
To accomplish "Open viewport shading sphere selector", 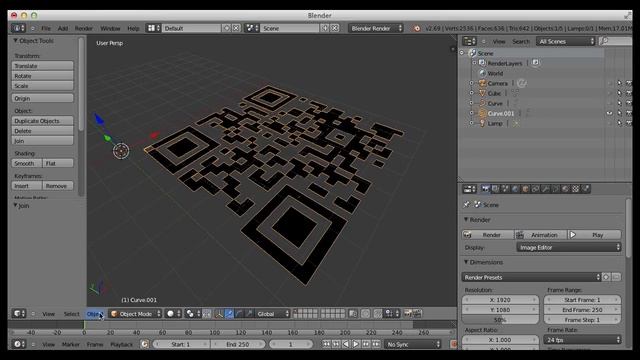I will click(x=173, y=313).
